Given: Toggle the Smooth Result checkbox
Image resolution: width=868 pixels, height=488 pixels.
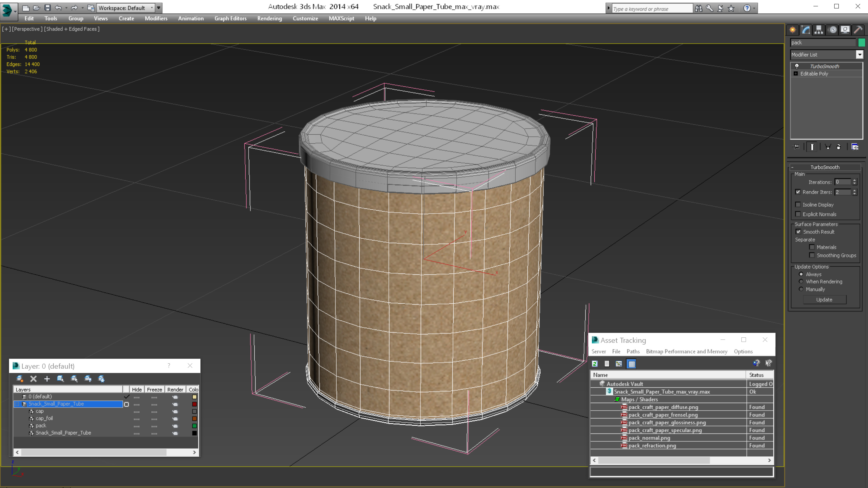Looking at the screenshot, I should click(x=798, y=232).
